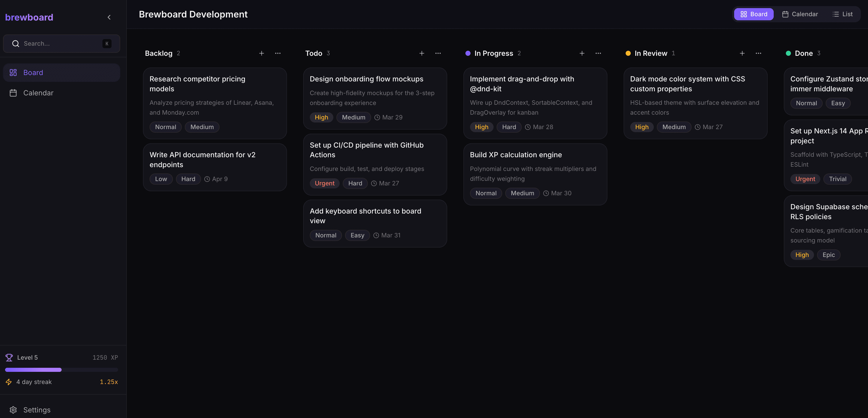Image resolution: width=868 pixels, height=418 pixels.
Task: Click the trophy icon next to Level 5
Action: pos(9,357)
